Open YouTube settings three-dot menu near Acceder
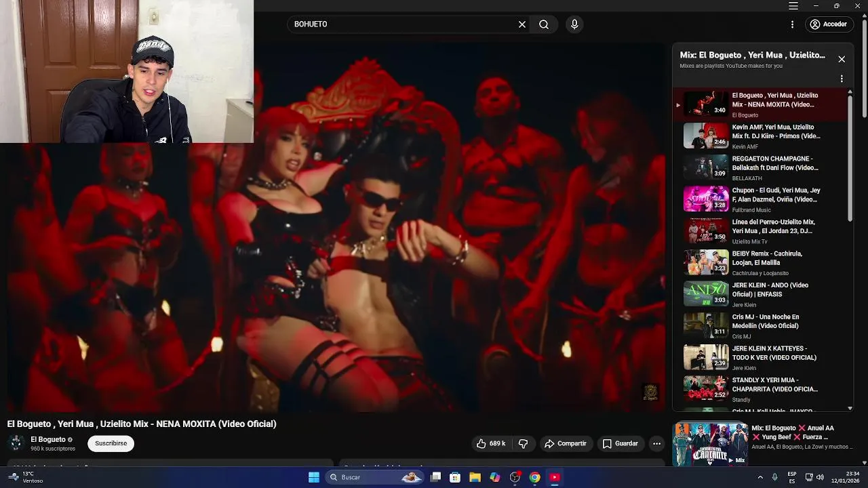 792,24
